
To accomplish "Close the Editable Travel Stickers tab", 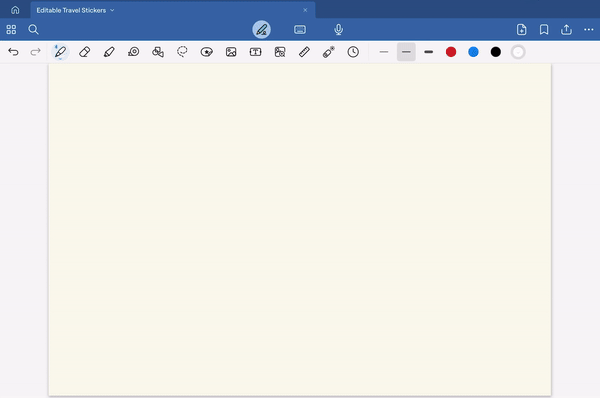I will coord(305,10).
